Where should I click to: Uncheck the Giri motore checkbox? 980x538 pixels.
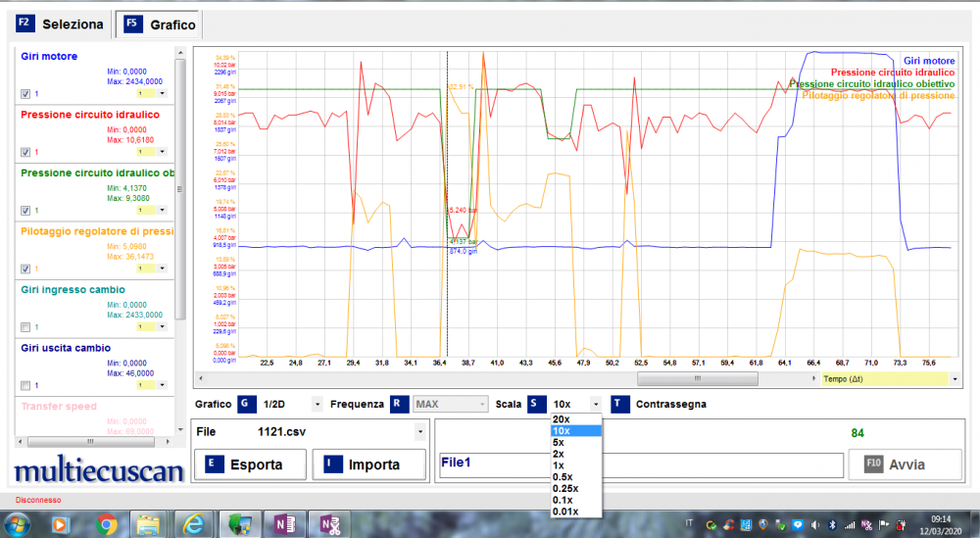[x=25, y=94]
